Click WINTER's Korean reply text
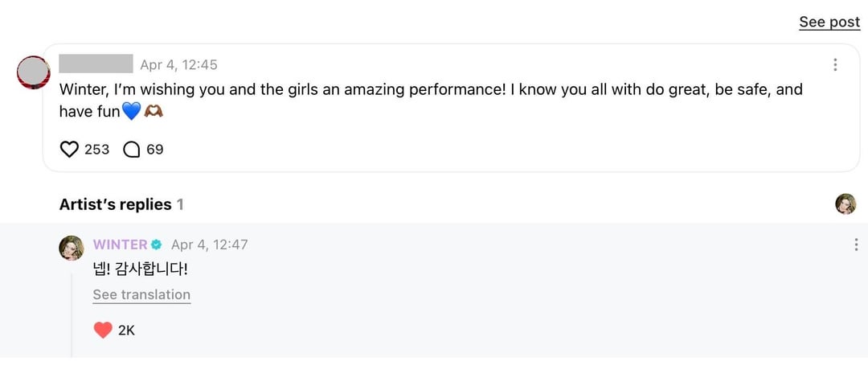The image size is (868, 366). (140, 269)
